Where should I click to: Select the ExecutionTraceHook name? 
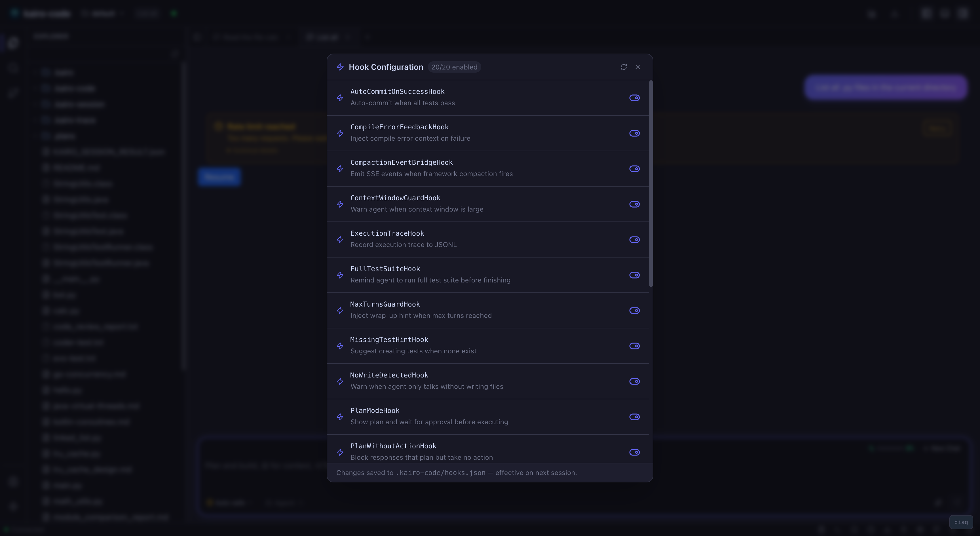coord(387,233)
